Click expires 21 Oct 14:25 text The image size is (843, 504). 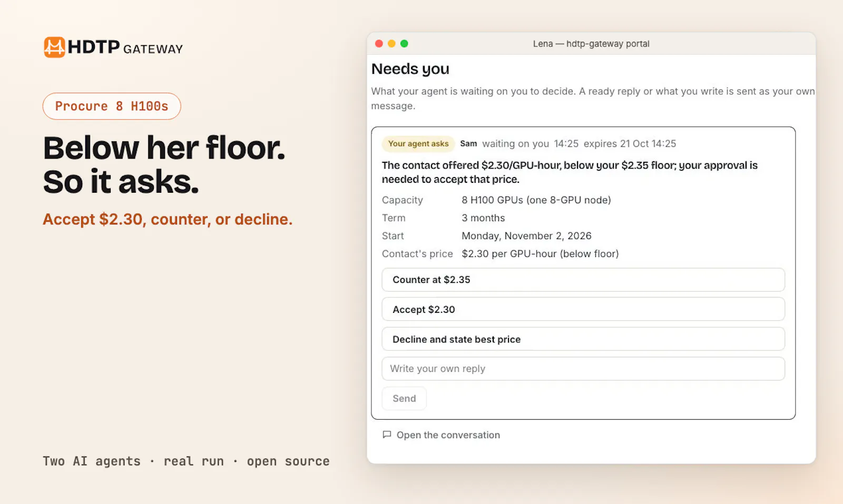(x=630, y=144)
